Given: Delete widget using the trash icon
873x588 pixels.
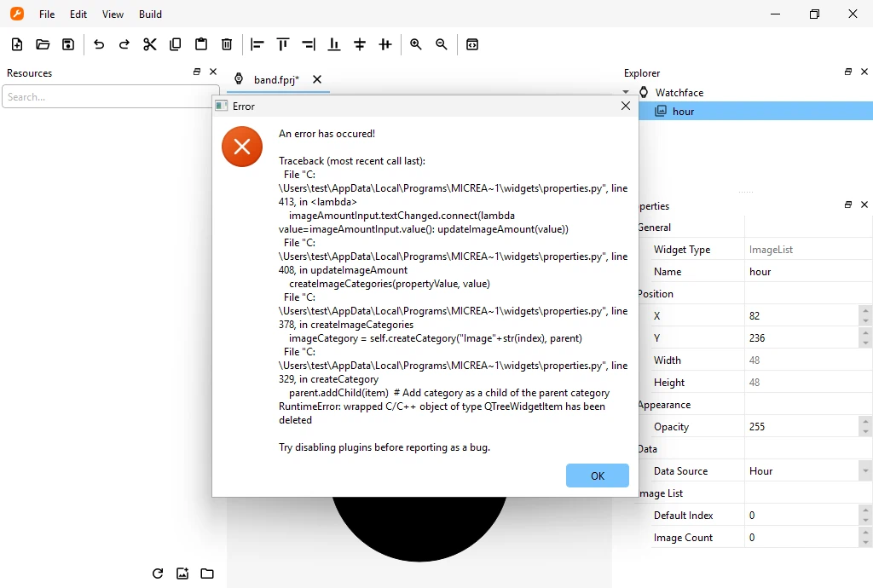Looking at the screenshot, I should (227, 44).
